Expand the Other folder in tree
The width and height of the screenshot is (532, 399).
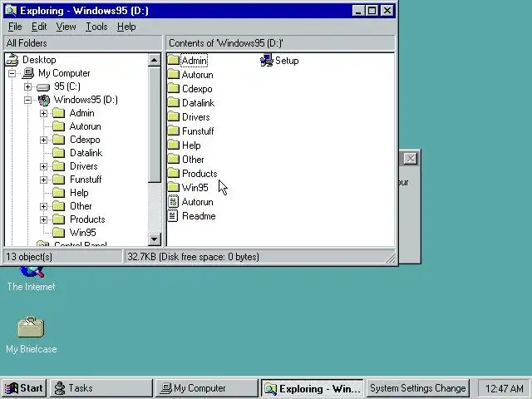43,206
